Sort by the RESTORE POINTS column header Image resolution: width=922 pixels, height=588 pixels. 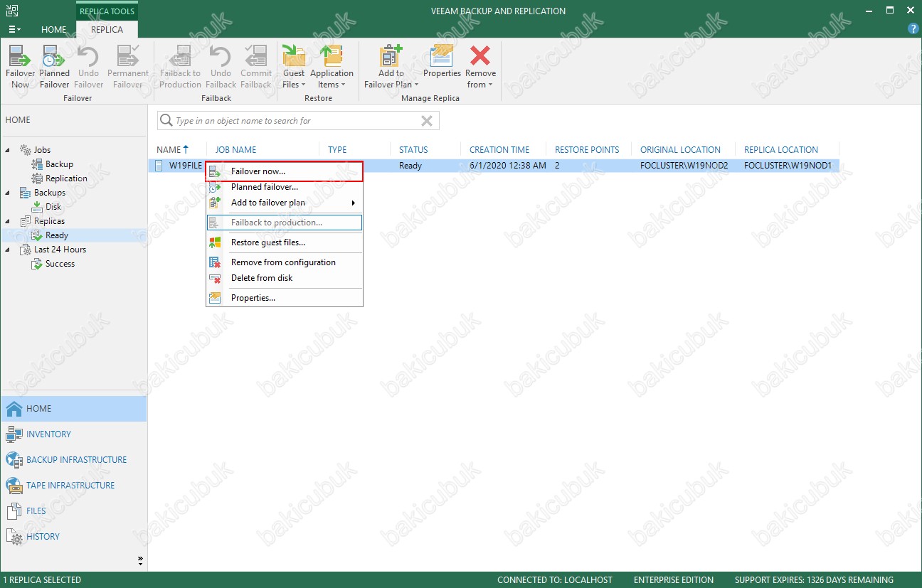click(587, 149)
